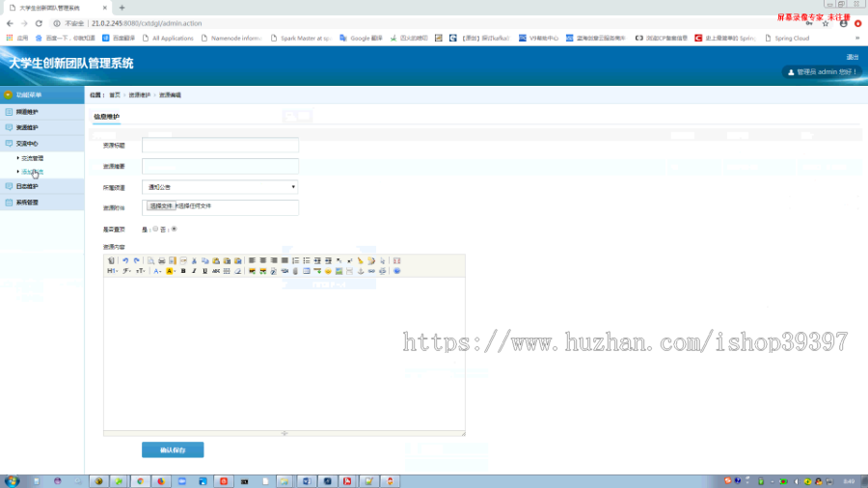
Task: Apply underline formatting in the editor
Action: (x=204, y=271)
